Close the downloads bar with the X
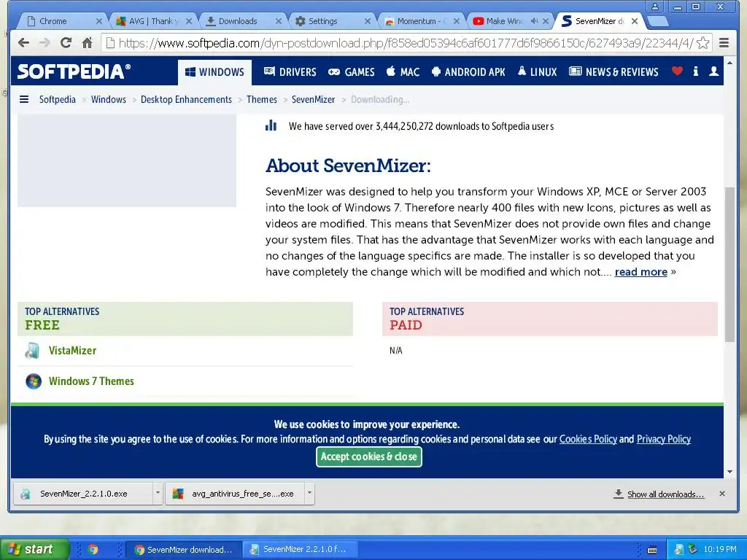The height and width of the screenshot is (560, 747). coord(721,494)
